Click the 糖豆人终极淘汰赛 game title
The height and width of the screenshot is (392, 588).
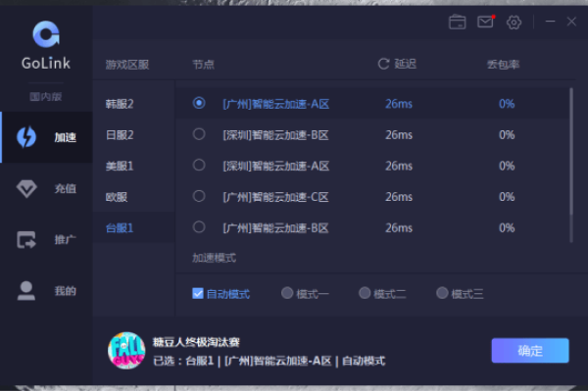pyautogui.click(x=196, y=342)
